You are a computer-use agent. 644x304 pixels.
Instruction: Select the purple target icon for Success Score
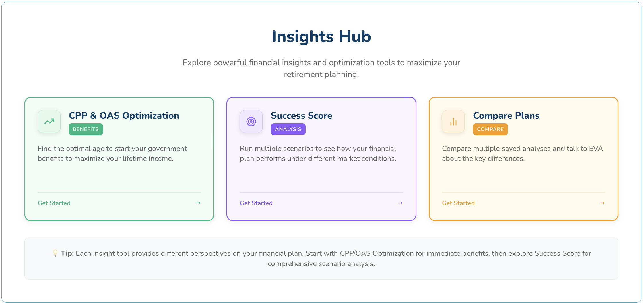251,122
